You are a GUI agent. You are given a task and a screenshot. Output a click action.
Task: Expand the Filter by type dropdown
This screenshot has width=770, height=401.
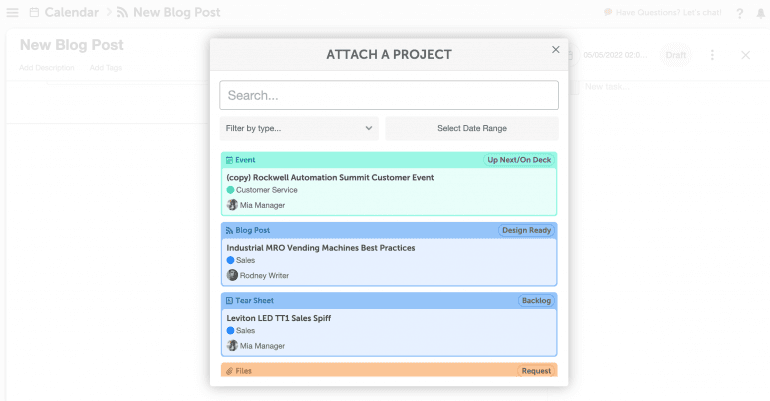click(x=299, y=128)
